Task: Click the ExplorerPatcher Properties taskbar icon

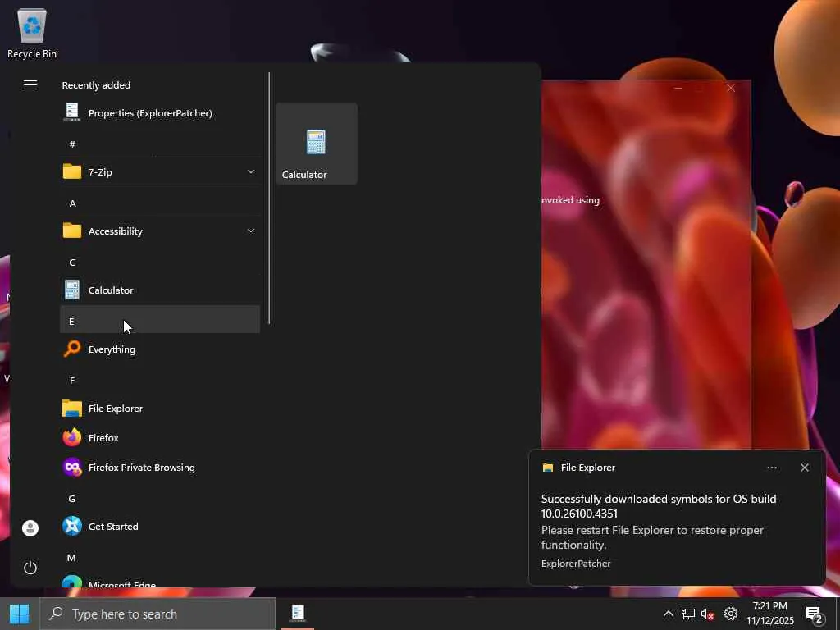Action: [297, 614]
